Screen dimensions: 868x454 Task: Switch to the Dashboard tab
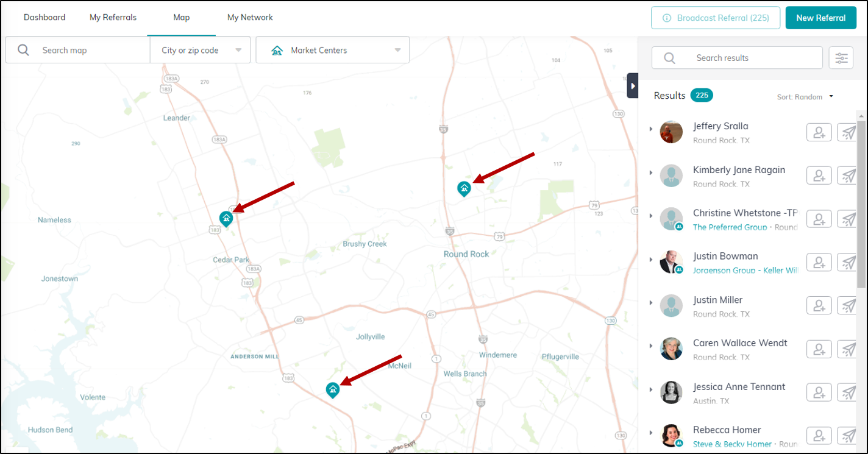point(44,17)
